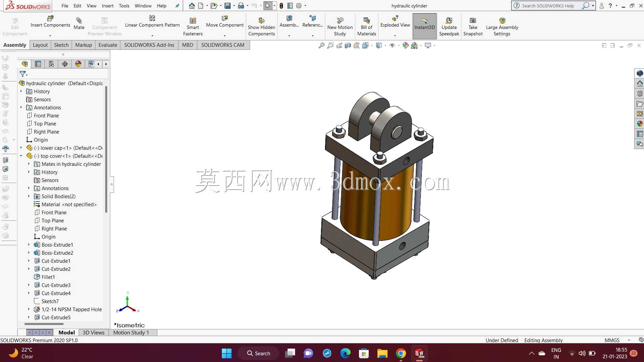The image size is (644, 362).
Task: Open the Edit Appearance color icon
Action: pyautogui.click(x=406, y=45)
